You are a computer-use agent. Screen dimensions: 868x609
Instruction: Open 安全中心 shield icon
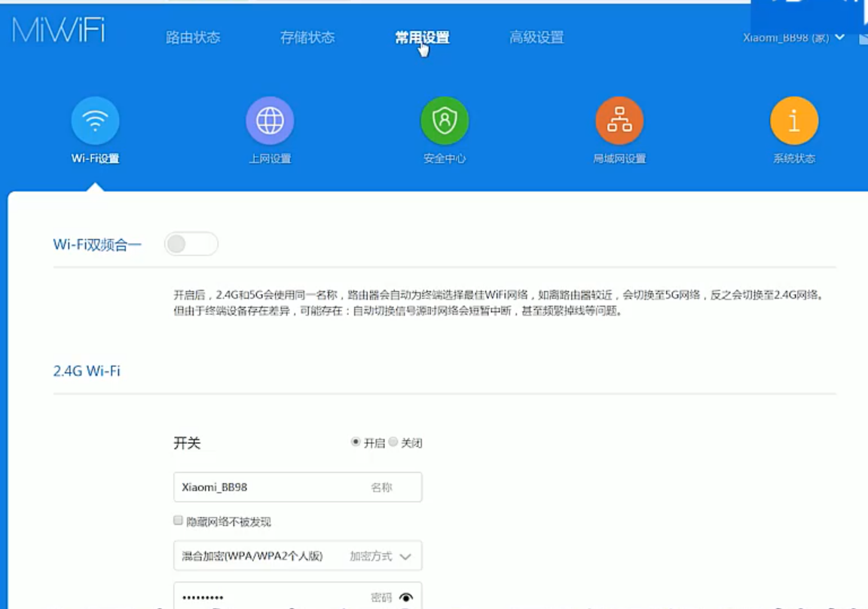point(445,121)
